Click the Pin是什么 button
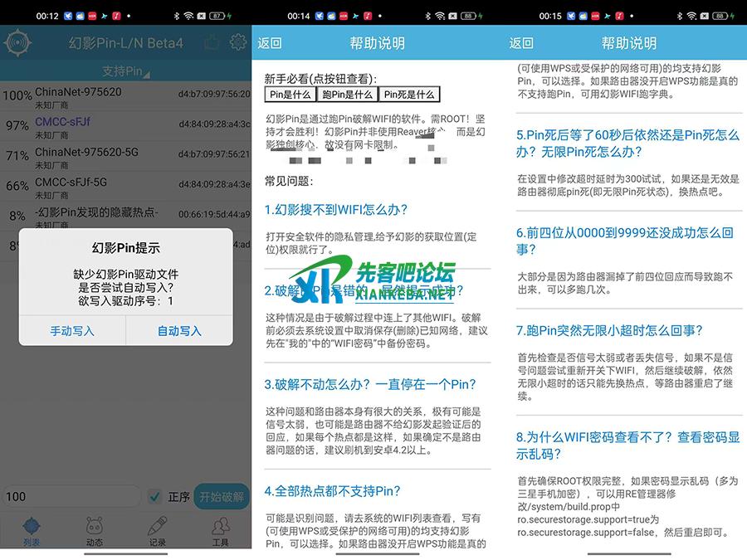747x560 pixels. [x=289, y=95]
